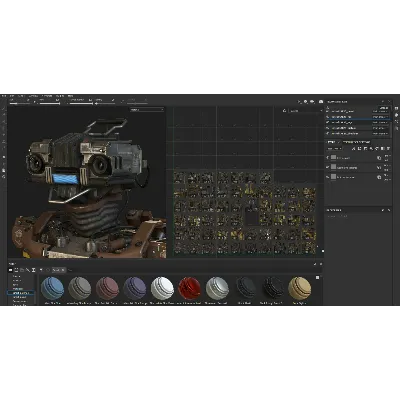The height and width of the screenshot is (400, 400).
Task: Click the add folder icon in Layers toolbar
Action: point(383,148)
